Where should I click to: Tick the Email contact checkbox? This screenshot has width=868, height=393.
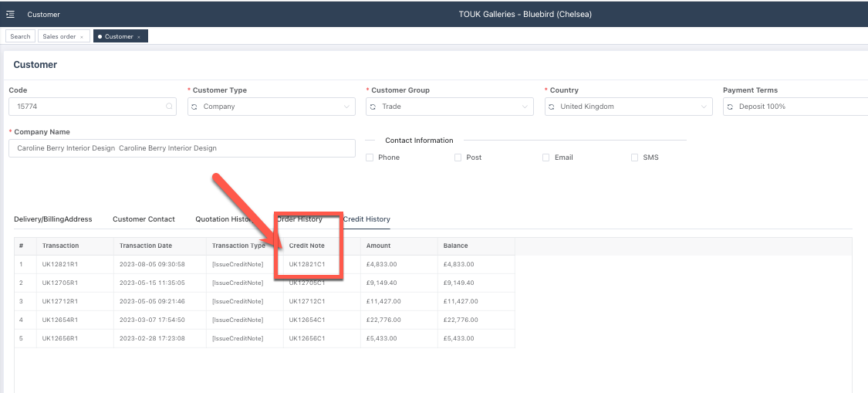tap(546, 158)
